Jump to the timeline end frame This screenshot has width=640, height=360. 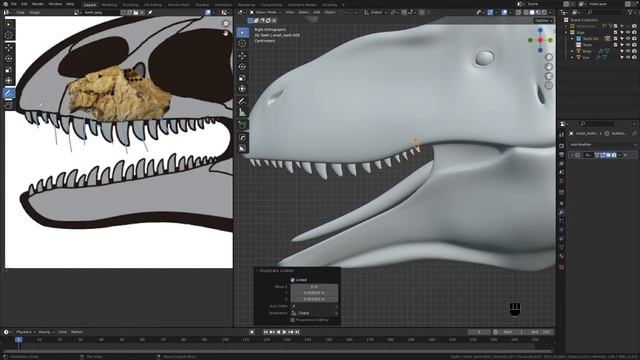point(297,332)
